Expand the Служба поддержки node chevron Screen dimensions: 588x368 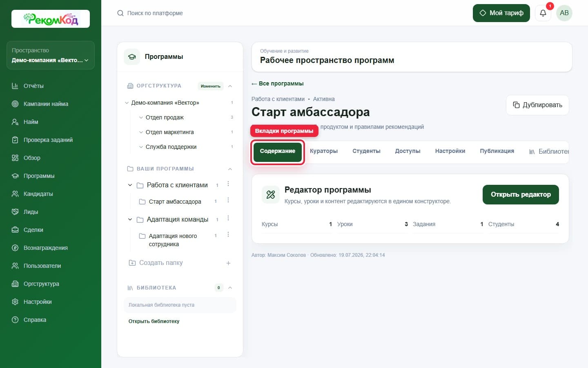[141, 147]
